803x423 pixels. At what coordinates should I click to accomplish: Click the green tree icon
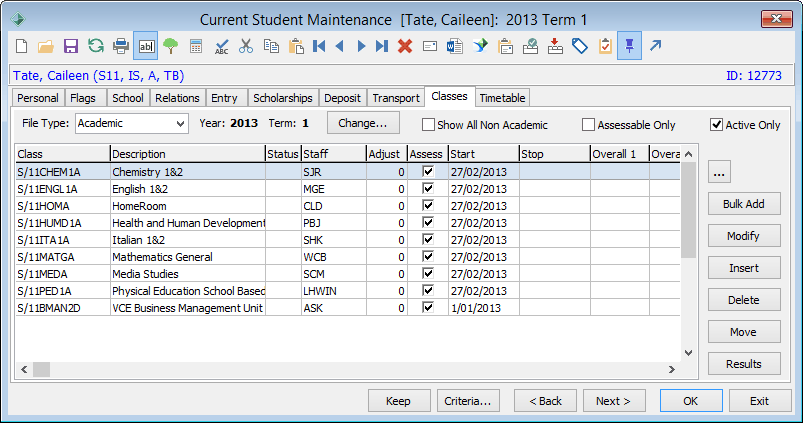[171, 46]
